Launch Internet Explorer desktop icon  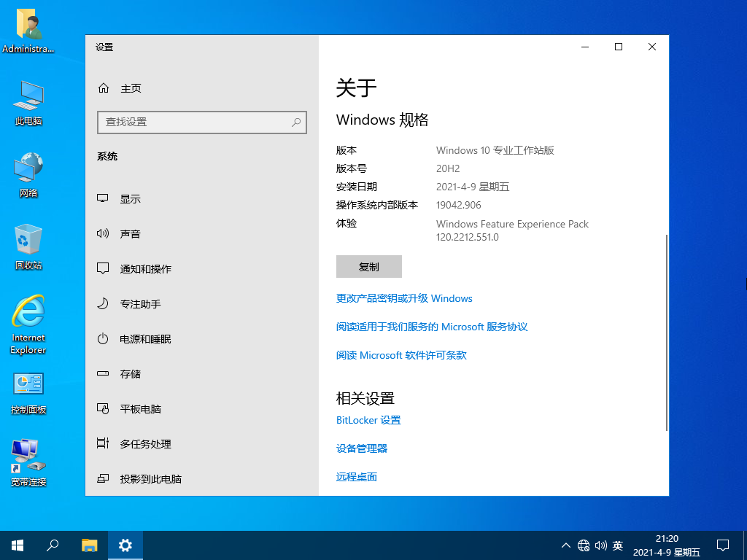tap(28, 324)
